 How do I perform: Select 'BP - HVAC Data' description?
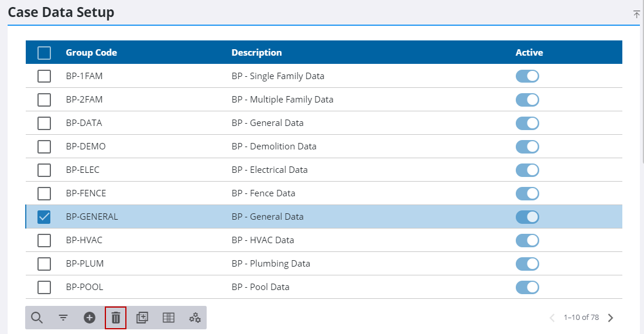click(263, 240)
